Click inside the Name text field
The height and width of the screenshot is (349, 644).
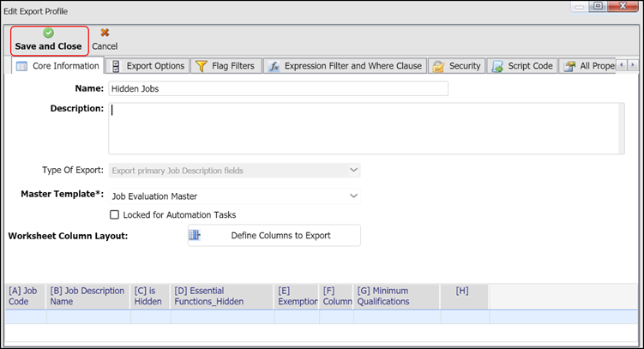point(277,88)
